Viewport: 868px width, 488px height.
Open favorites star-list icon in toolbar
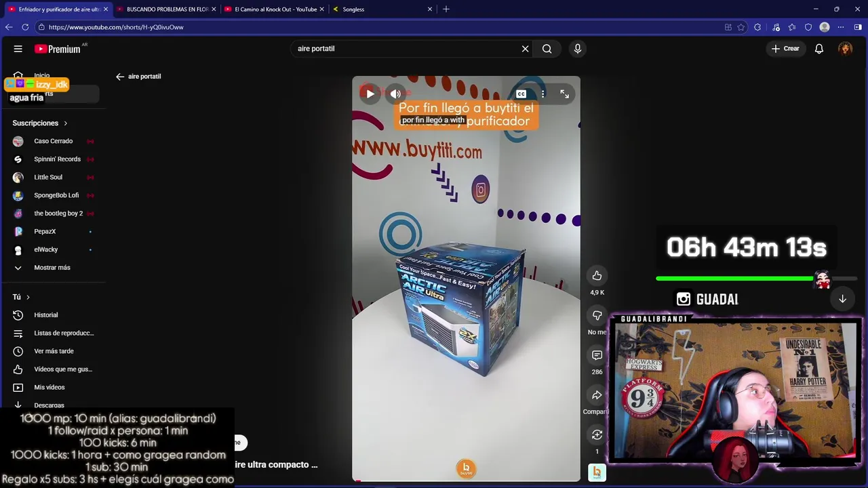(x=791, y=27)
